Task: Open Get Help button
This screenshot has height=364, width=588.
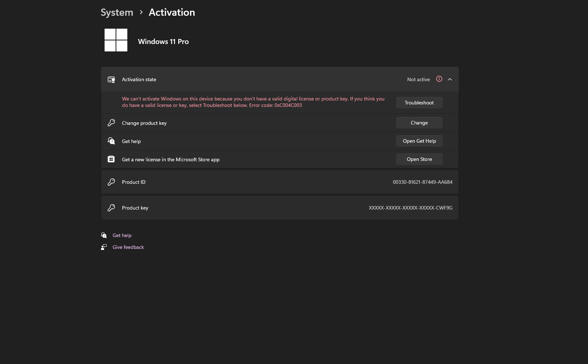Action: [419, 141]
